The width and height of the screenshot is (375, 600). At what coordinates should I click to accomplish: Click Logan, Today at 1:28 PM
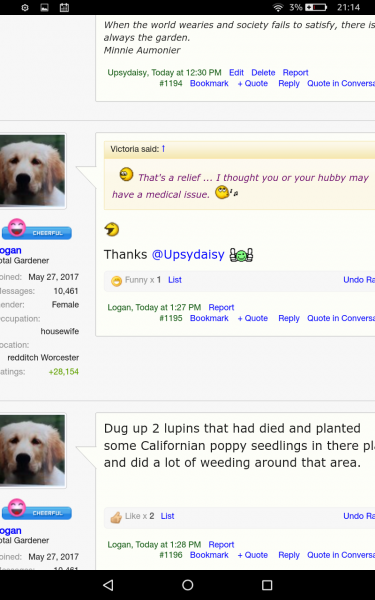coord(154,545)
